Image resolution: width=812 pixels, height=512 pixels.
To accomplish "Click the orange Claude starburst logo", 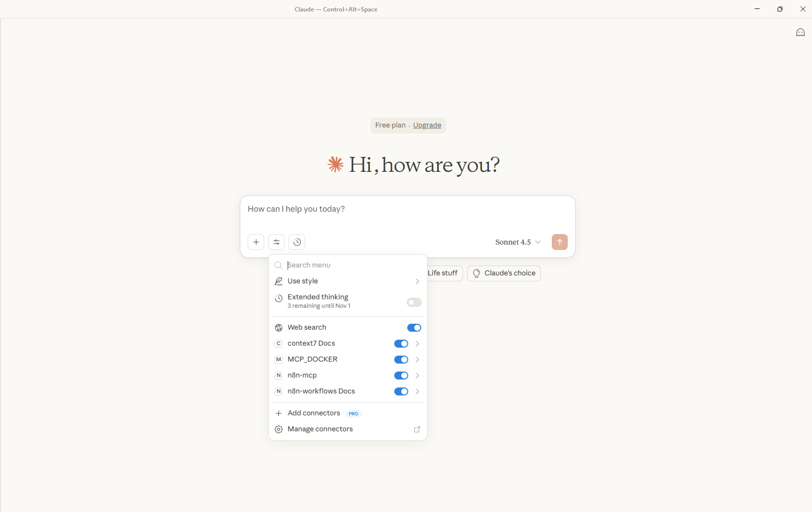I will coord(335,164).
